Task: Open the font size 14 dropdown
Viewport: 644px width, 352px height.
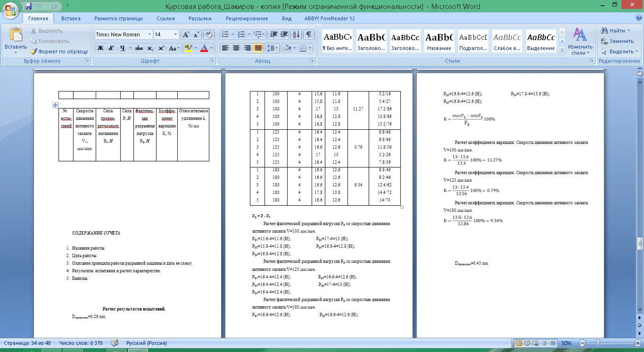Action: pyautogui.click(x=175, y=34)
